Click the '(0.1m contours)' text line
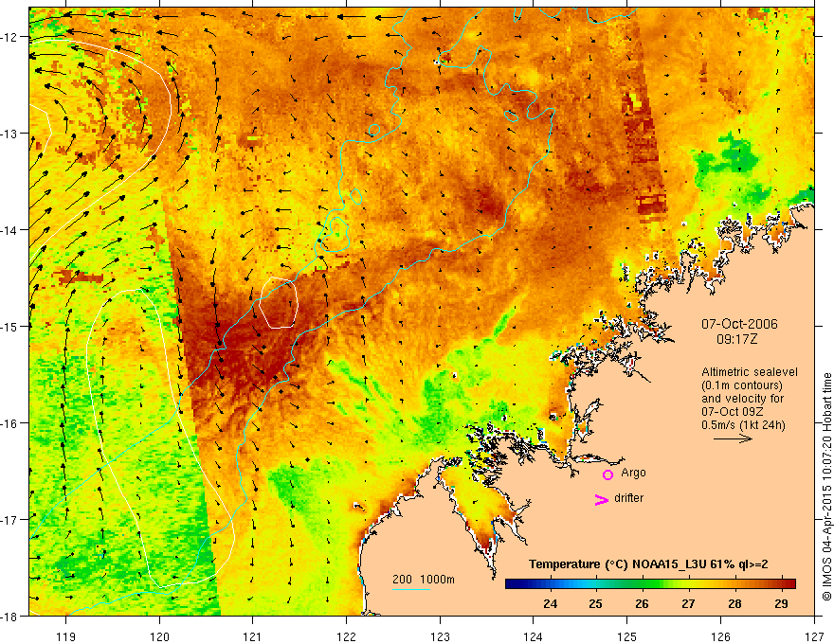The width and height of the screenshot is (834, 644). point(742,385)
